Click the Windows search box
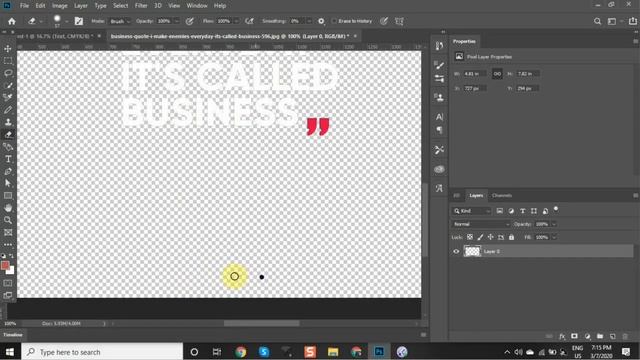The height and width of the screenshot is (360, 640). [102, 352]
